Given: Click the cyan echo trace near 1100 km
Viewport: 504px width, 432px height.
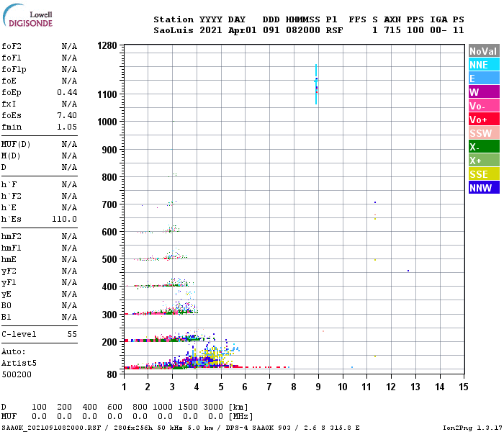Looking at the screenshot, I should tap(316, 84).
